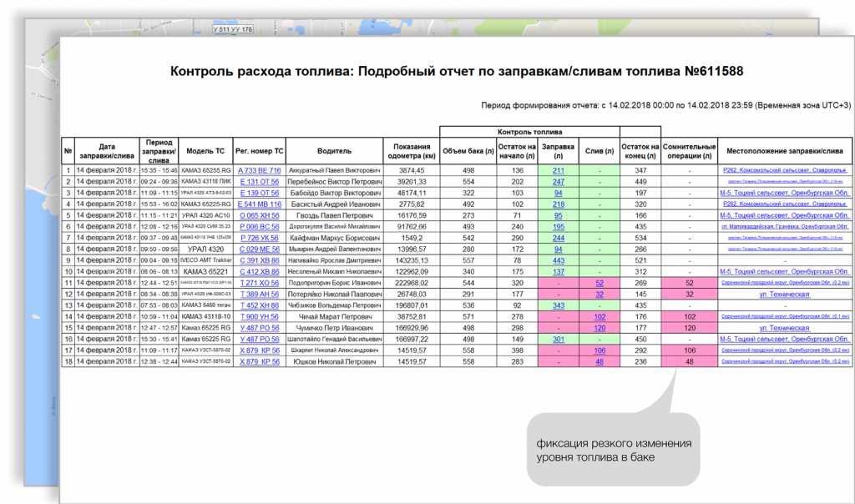The image size is (855, 504).
Task: Open drain link 120 in Слив column
Action: (x=600, y=328)
